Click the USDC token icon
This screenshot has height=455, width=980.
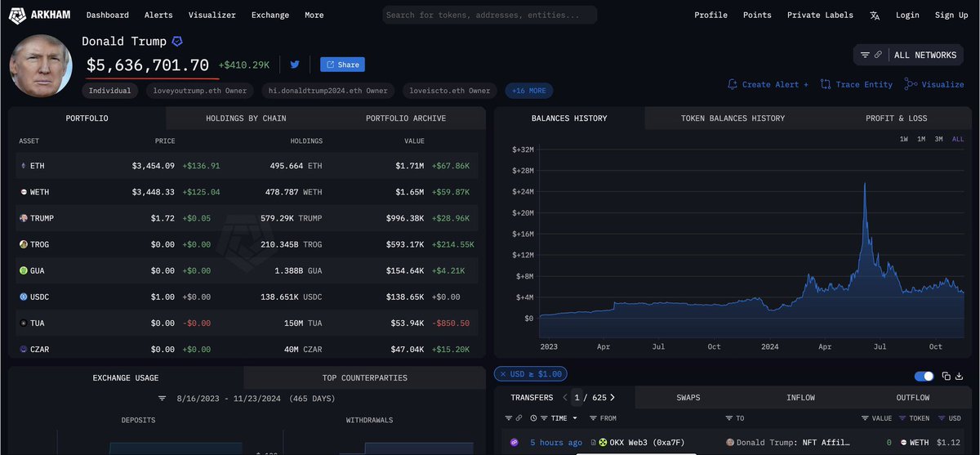(x=23, y=297)
